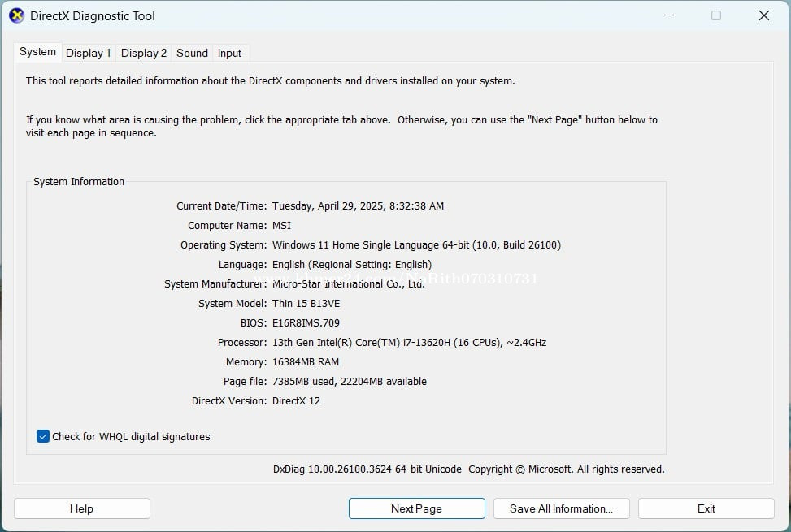Switch to the System tab
The height and width of the screenshot is (532, 791).
tap(38, 52)
